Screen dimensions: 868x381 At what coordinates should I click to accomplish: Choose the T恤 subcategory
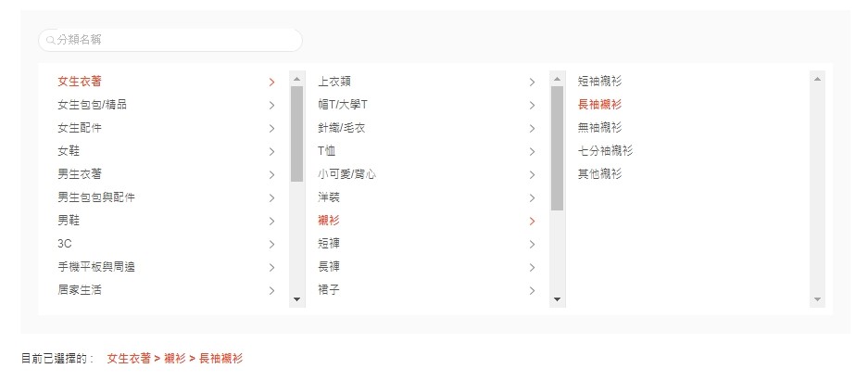327,151
